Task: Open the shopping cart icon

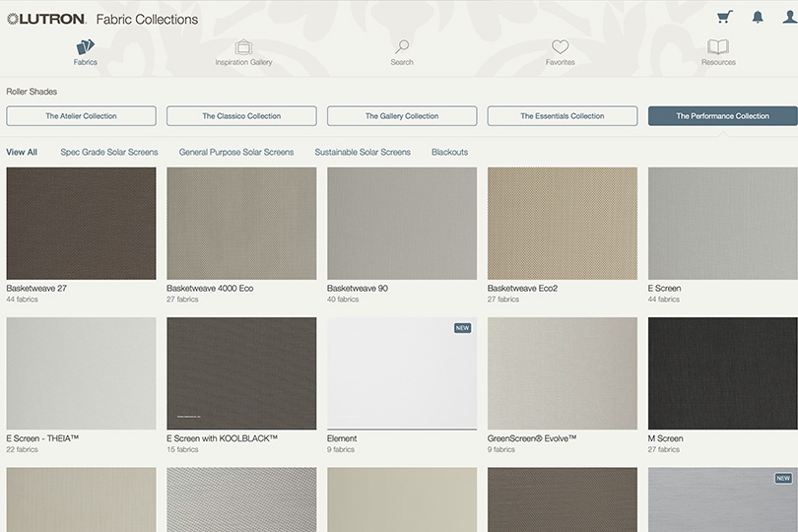Action: point(725,17)
